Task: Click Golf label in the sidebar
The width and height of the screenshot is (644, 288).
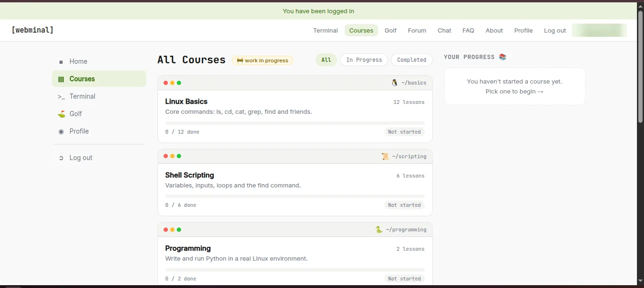Action: click(75, 114)
